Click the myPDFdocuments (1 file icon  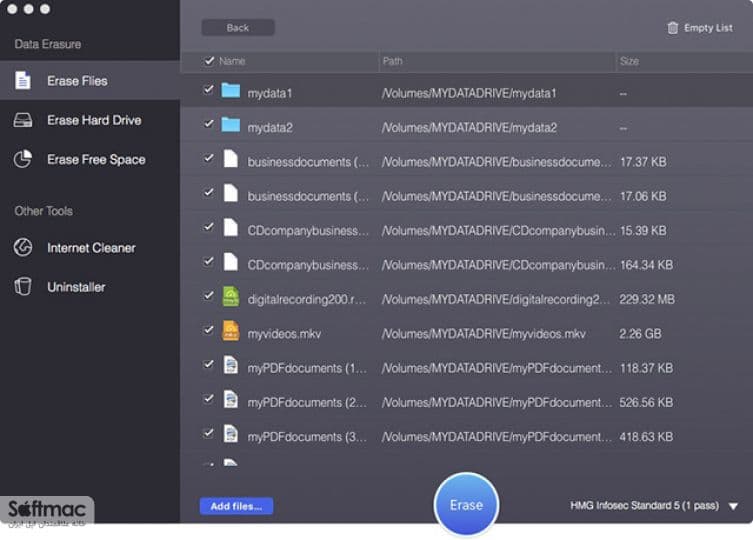point(231,365)
